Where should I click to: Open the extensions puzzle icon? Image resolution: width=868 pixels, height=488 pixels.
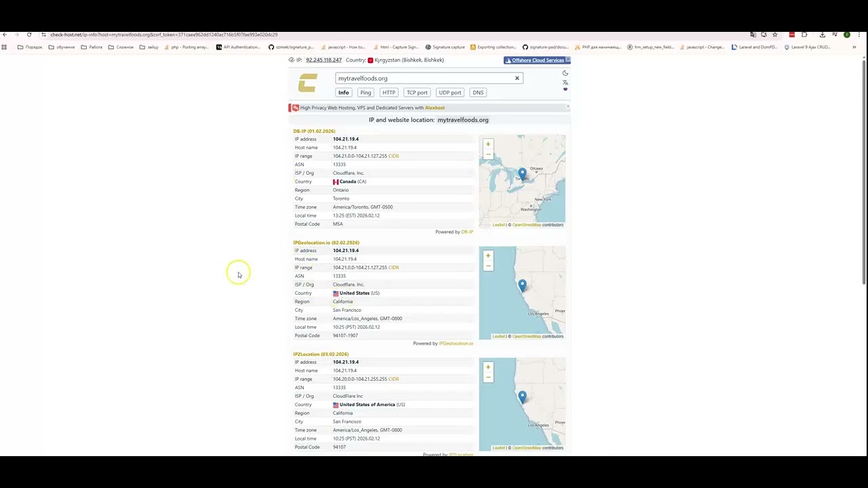pyautogui.click(x=804, y=35)
